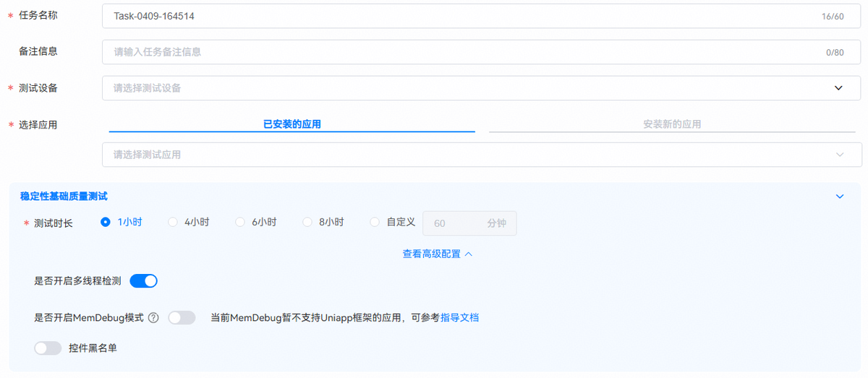
Task: Click the 任务名称 input field
Action: point(463,16)
